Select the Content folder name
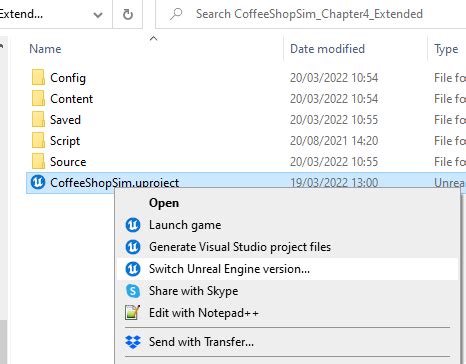The height and width of the screenshot is (364, 466). [72, 99]
